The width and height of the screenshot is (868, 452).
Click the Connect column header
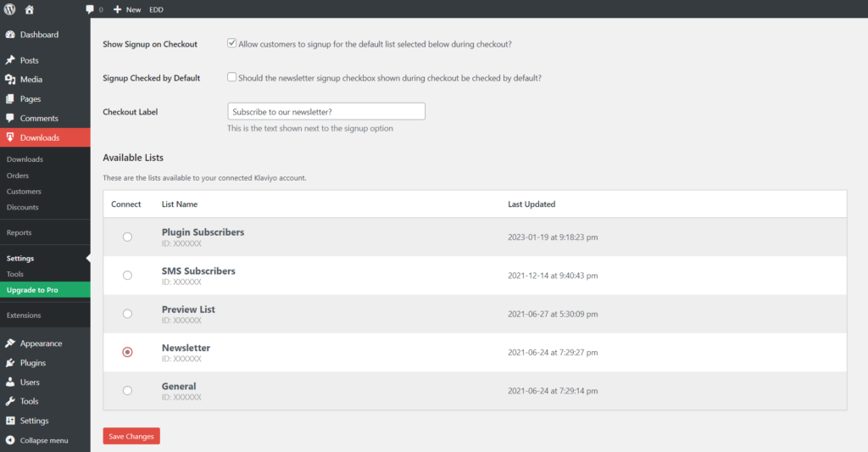126,204
